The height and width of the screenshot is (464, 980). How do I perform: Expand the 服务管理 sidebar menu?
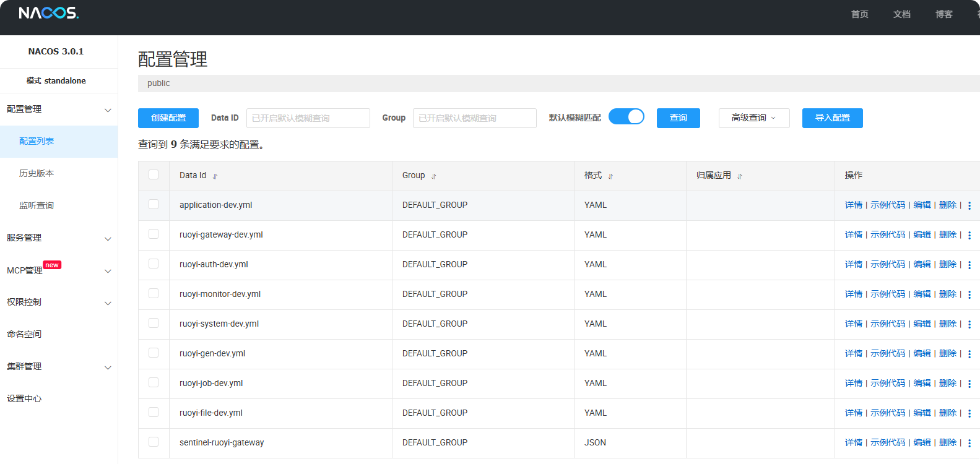pos(59,238)
